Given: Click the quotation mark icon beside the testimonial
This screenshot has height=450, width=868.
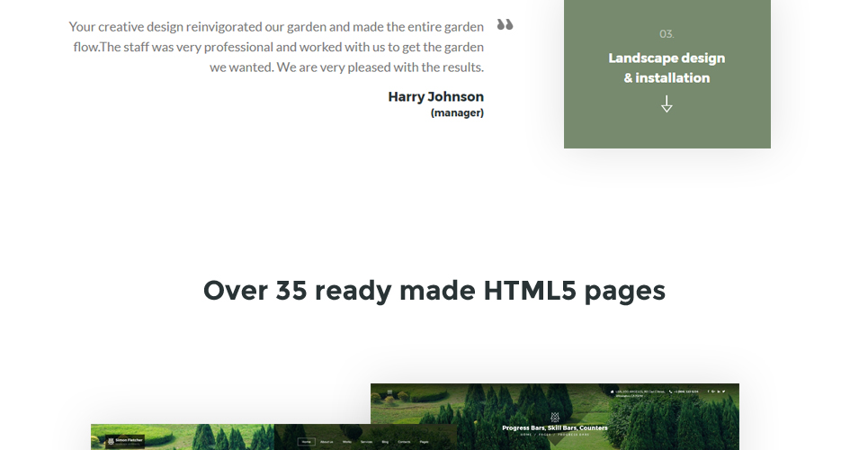Looking at the screenshot, I should pos(505,24).
